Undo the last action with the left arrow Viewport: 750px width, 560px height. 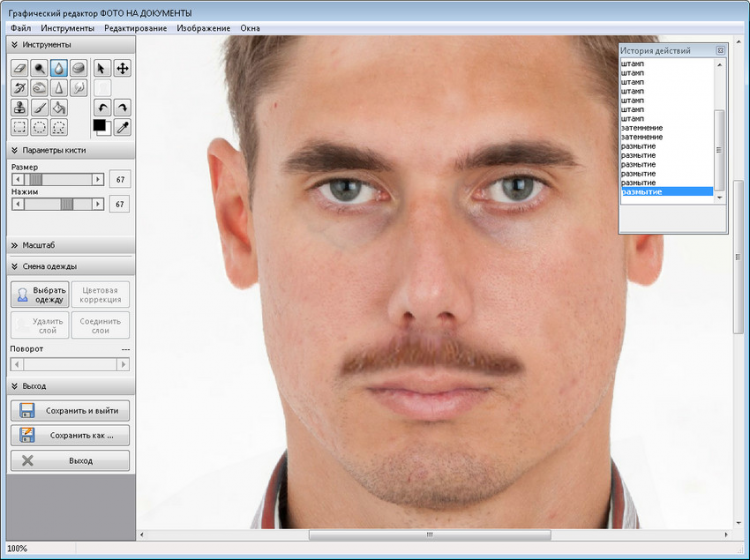(x=102, y=108)
